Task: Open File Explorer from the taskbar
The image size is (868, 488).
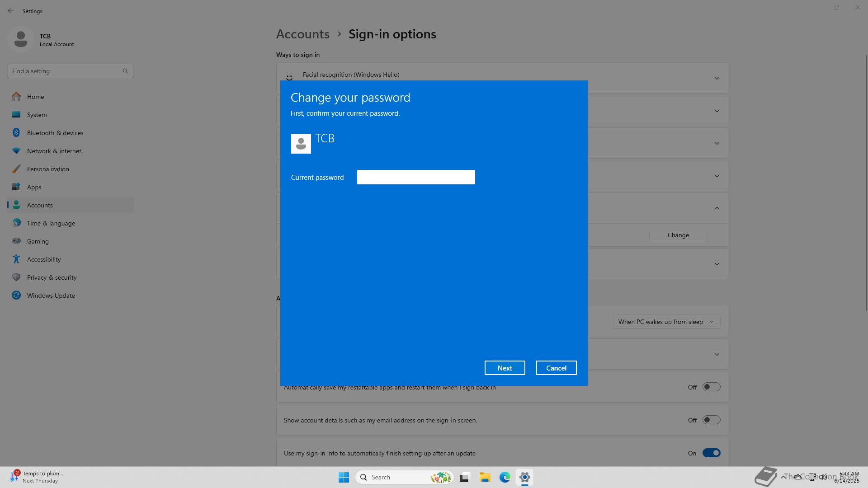Action: tap(485, 477)
